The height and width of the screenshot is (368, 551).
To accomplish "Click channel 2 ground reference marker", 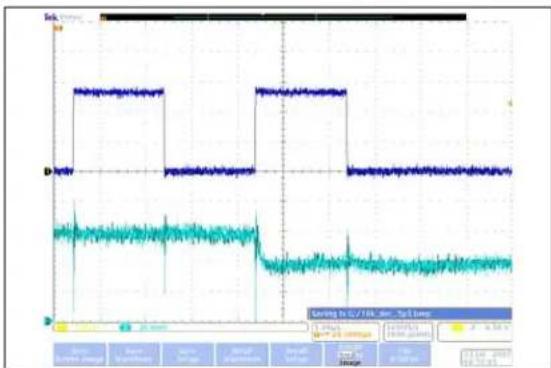I will point(48,321).
